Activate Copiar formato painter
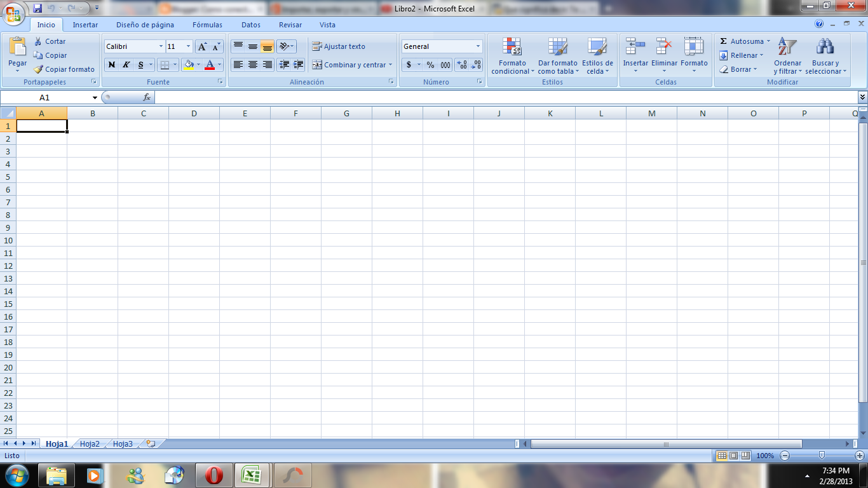The height and width of the screenshot is (488, 868). coord(64,69)
